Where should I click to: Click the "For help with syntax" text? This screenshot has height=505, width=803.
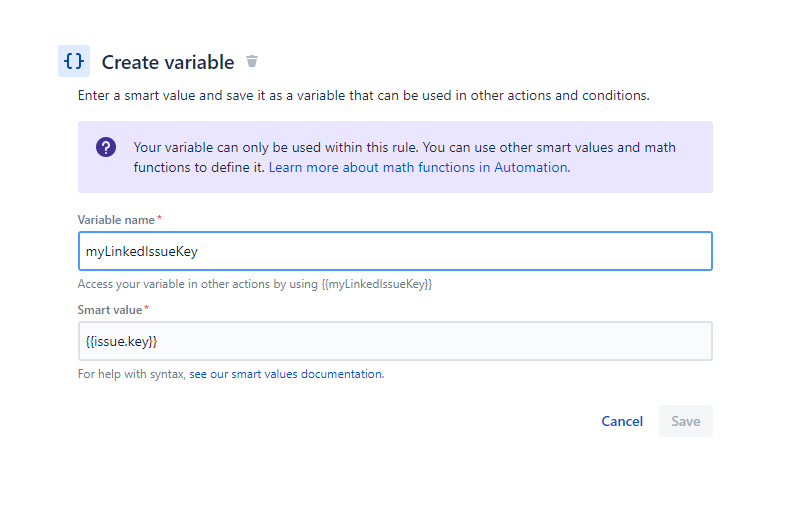(132, 374)
